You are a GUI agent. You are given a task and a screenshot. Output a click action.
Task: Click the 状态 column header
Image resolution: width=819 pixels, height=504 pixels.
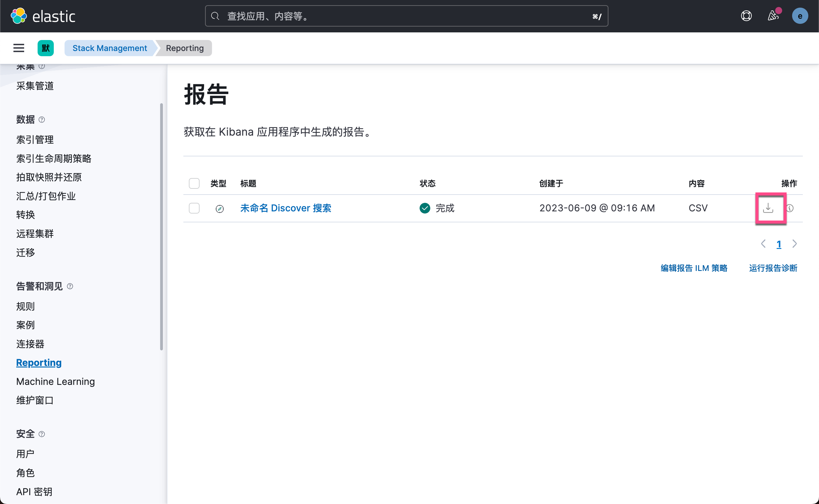tap(428, 183)
